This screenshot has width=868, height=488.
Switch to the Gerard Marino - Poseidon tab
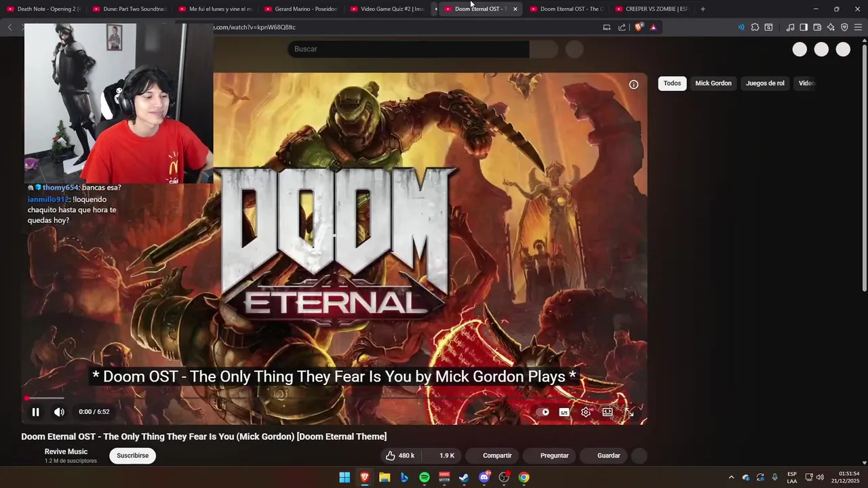coord(301,9)
